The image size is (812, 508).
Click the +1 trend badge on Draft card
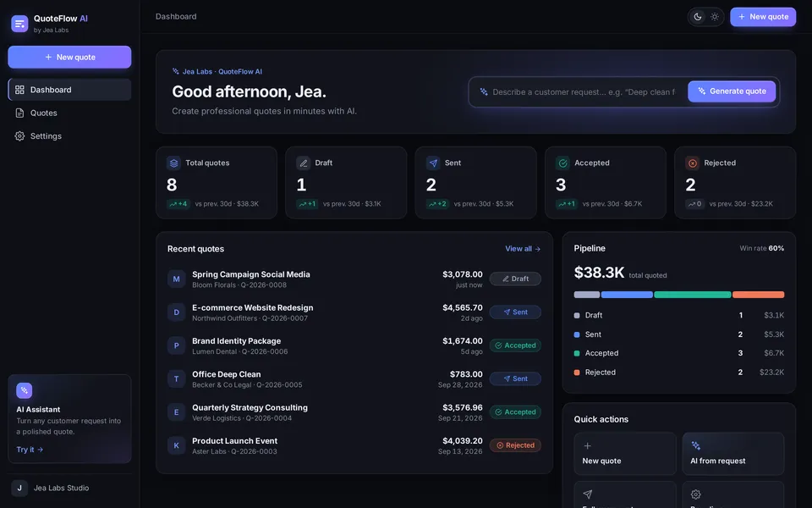click(x=307, y=204)
